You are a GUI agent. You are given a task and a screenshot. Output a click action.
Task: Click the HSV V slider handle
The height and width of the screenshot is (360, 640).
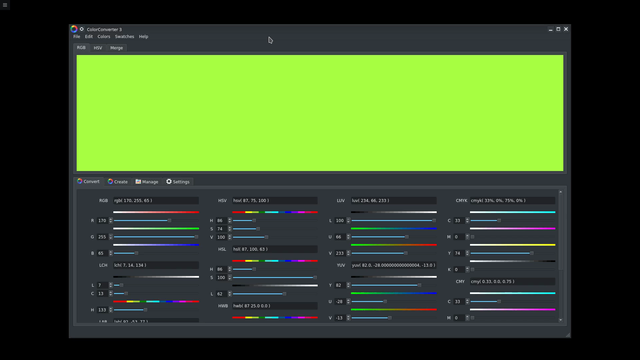(x=266, y=237)
